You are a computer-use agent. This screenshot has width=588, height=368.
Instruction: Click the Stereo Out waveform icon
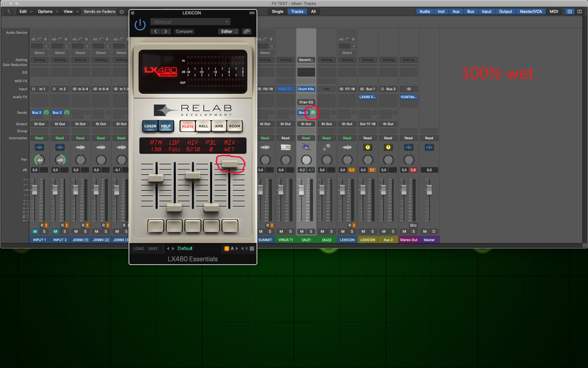tap(409, 147)
